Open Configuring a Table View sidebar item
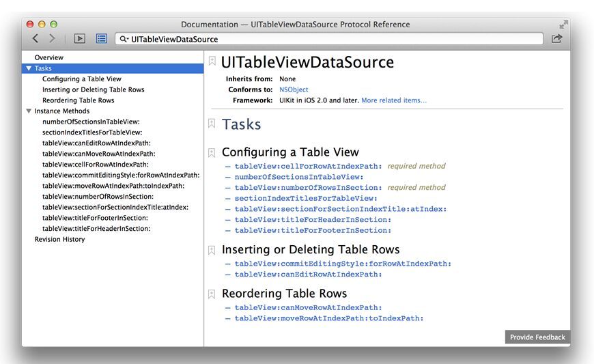 tap(82, 79)
